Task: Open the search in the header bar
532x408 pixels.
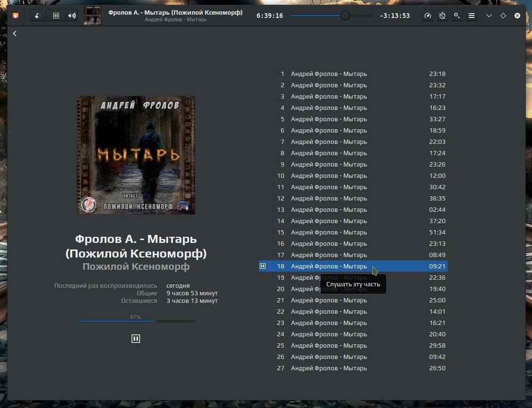Action: point(457,16)
